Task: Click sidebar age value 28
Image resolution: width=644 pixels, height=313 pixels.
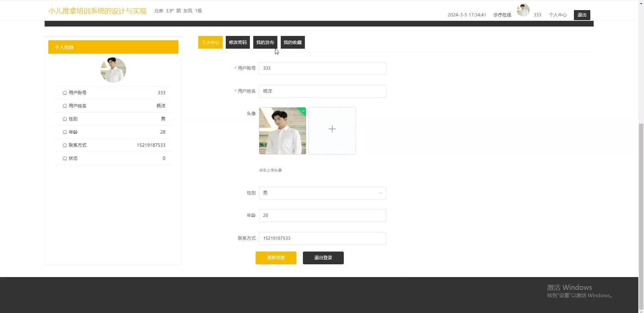Action: pos(163,132)
